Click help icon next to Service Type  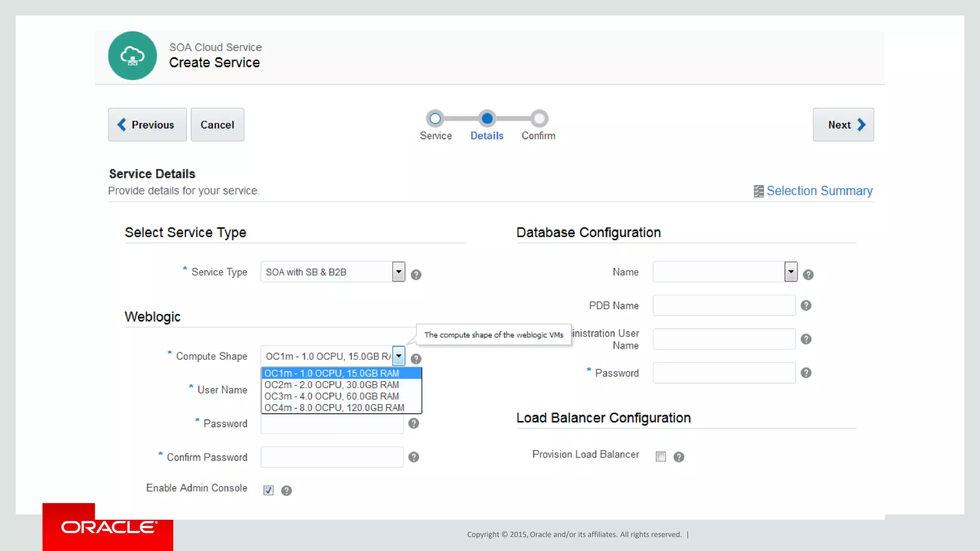coord(416,275)
